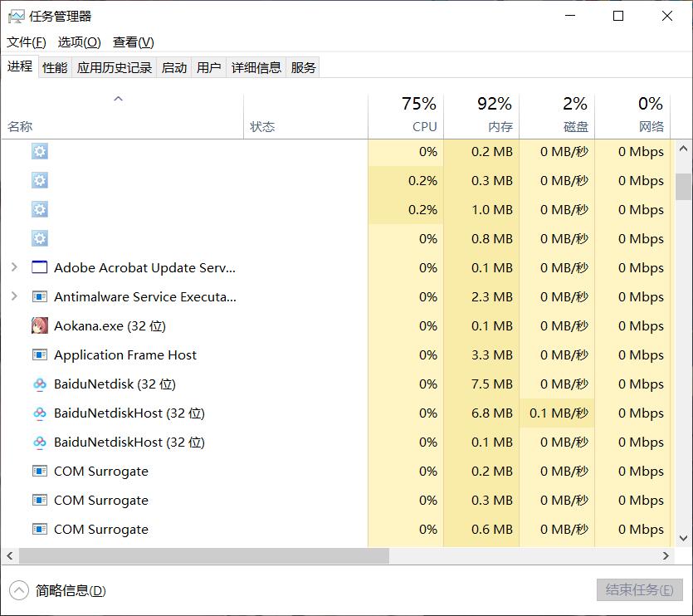Click the horizontal scrollbar thumb
The width and height of the screenshot is (693, 616).
coord(203,556)
